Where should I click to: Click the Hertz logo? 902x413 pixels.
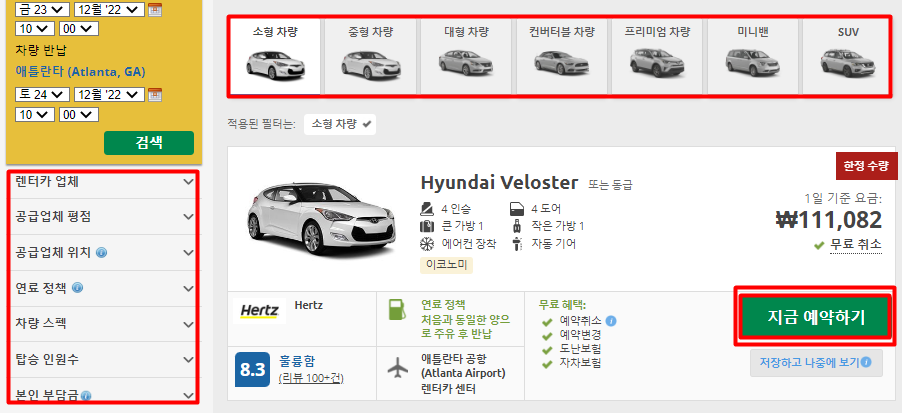tap(259, 311)
